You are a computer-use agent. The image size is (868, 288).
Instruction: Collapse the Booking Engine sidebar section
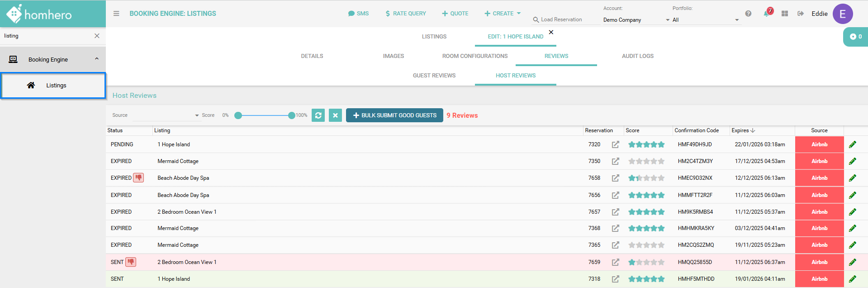pos(96,59)
